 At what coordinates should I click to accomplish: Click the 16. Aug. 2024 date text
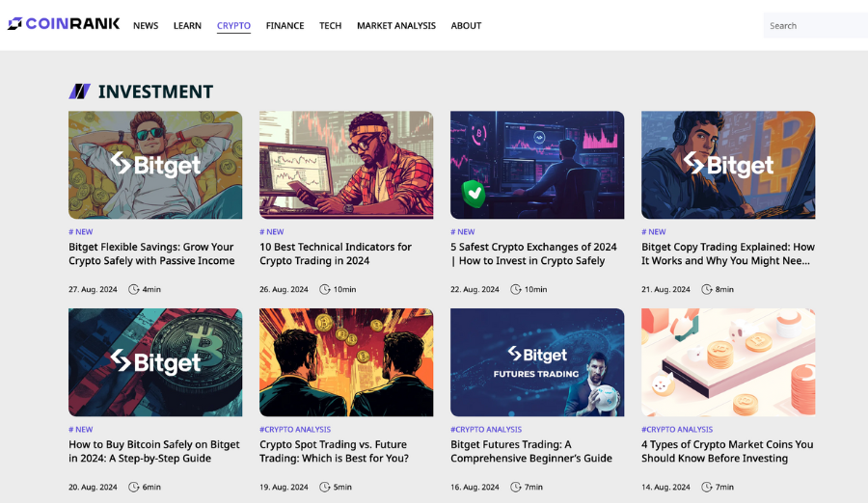475,487
